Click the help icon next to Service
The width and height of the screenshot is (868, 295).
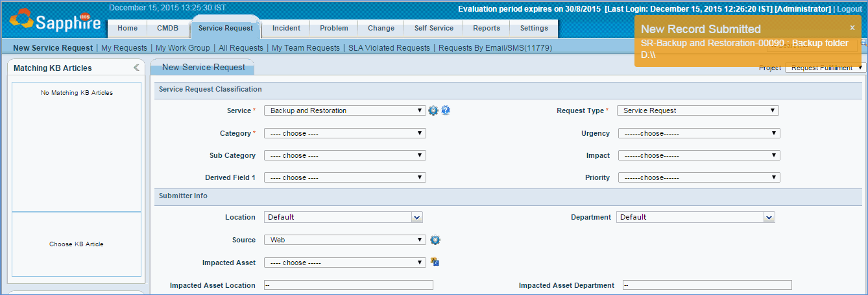[x=446, y=110]
